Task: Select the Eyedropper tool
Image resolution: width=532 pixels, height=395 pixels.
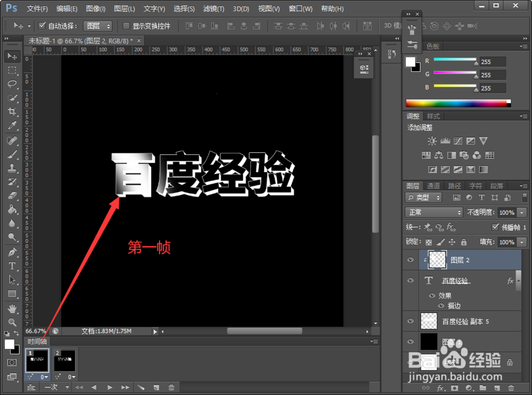Action: pos(12,125)
